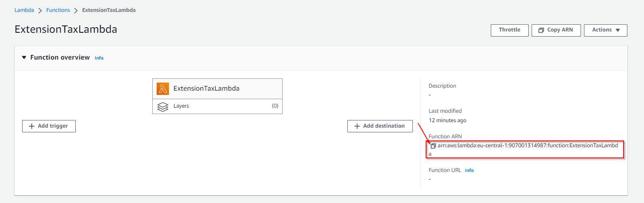Click the orange Lambda function icon
644x203 pixels.
click(163, 89)
